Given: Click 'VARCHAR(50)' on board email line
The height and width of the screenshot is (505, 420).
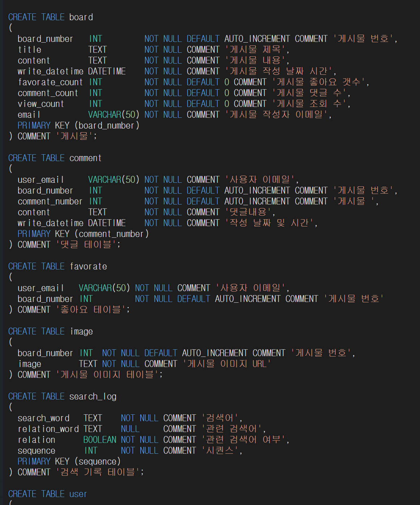Looking at the screenshot, I should coord(114,115).
